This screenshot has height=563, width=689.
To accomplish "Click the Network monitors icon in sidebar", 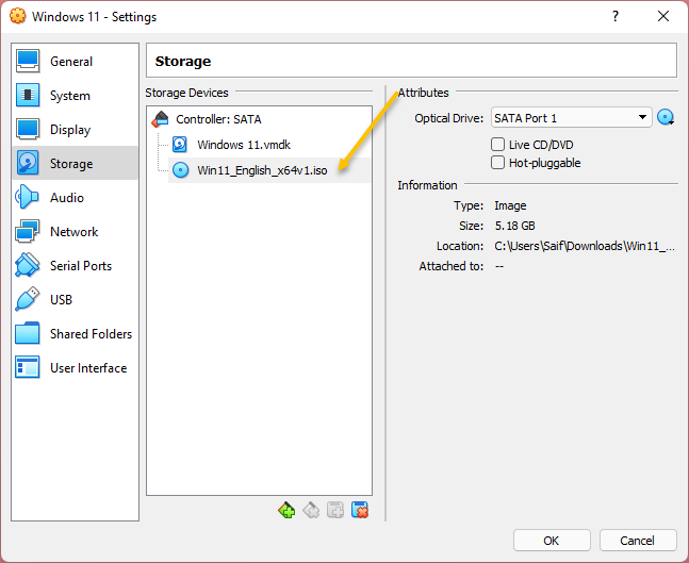I will click(x=27, y=231).
